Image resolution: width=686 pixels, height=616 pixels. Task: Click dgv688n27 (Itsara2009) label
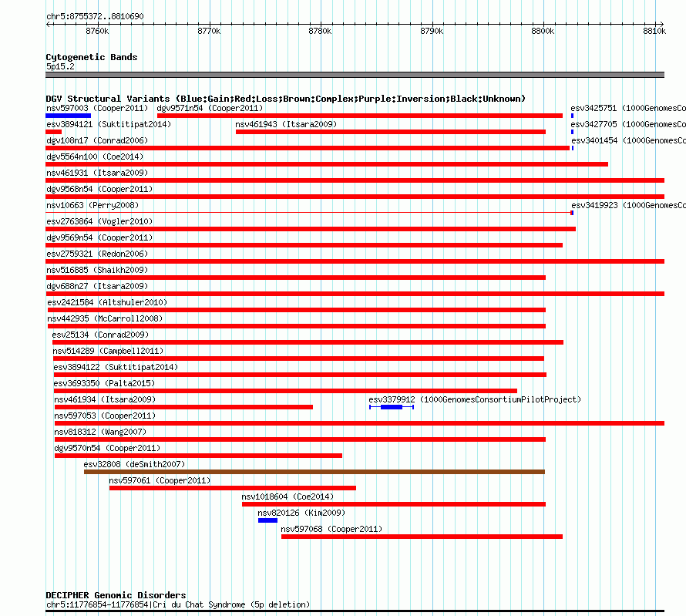tap(97, 286)
